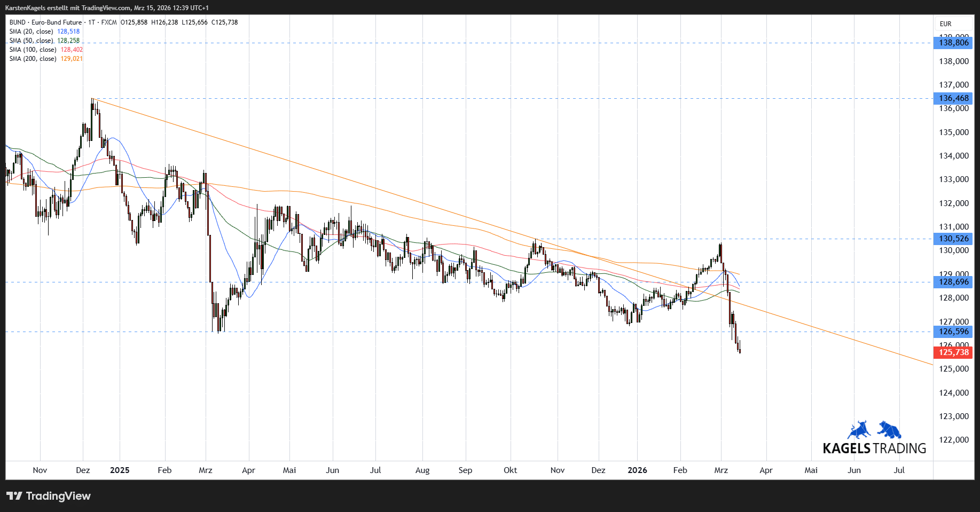
Task: Click the Okt label on time axis
Action: pos(510,470)
